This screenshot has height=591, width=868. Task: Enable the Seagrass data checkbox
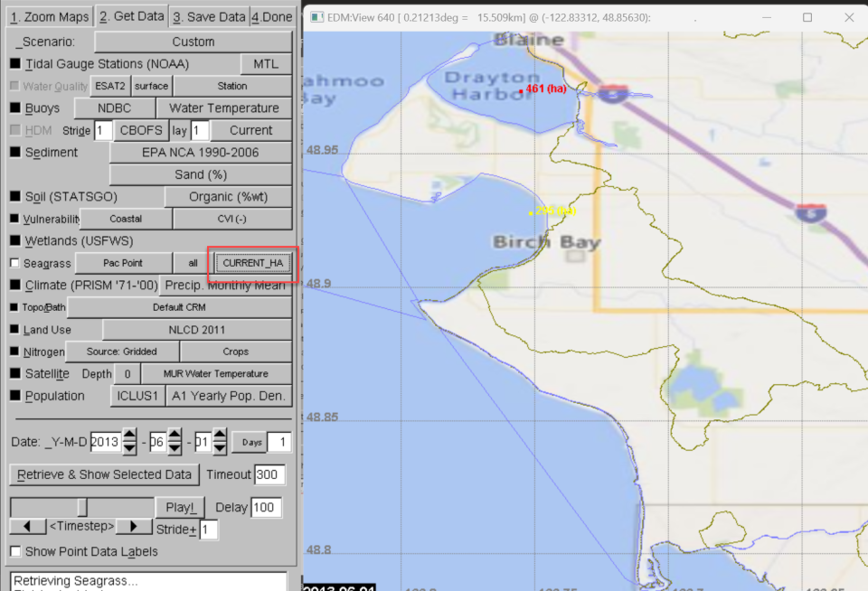click(14, 263)
